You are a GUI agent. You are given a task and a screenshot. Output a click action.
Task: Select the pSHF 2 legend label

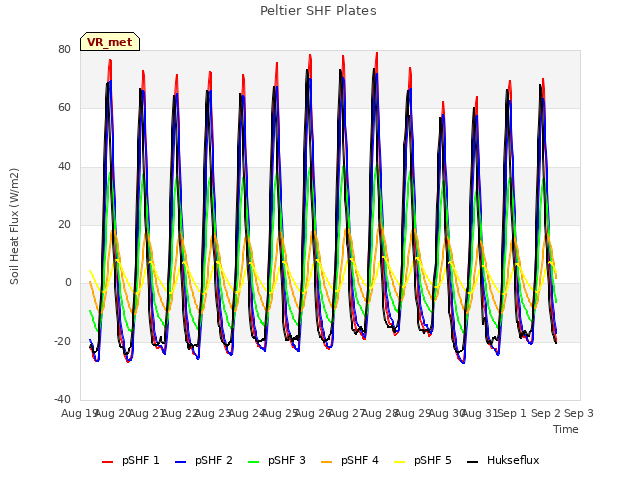(x=214, y=460)
